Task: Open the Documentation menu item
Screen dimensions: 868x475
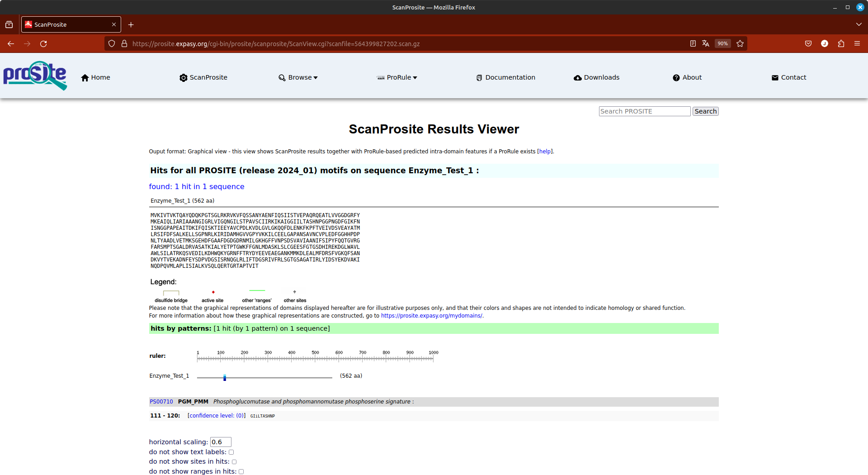Action: point(505,77)
